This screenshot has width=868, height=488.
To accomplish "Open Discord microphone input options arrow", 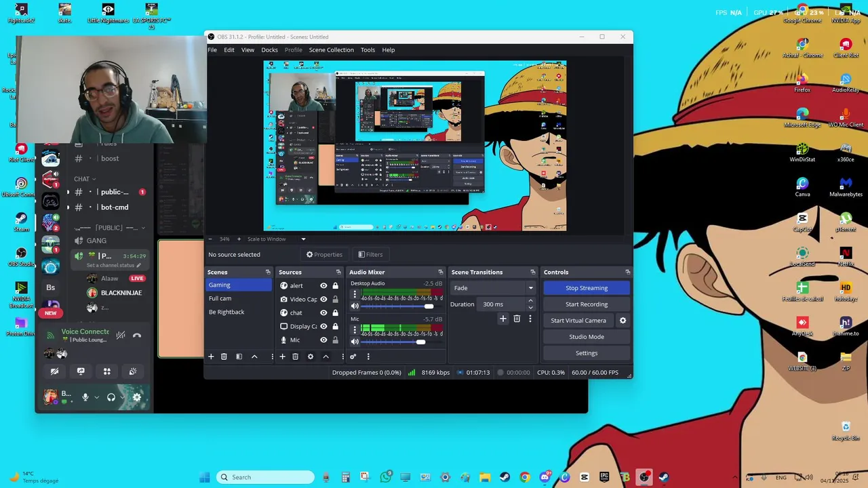I will [x=96, y=397].
